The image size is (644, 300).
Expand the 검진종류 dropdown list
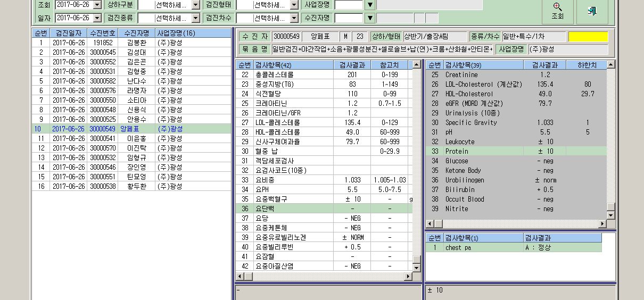click(x=195, y=18)
